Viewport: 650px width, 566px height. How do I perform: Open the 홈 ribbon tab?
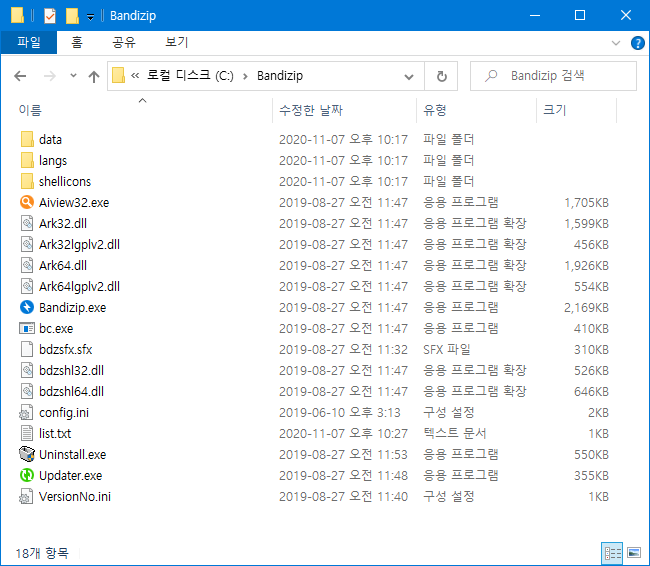point(77,42)
